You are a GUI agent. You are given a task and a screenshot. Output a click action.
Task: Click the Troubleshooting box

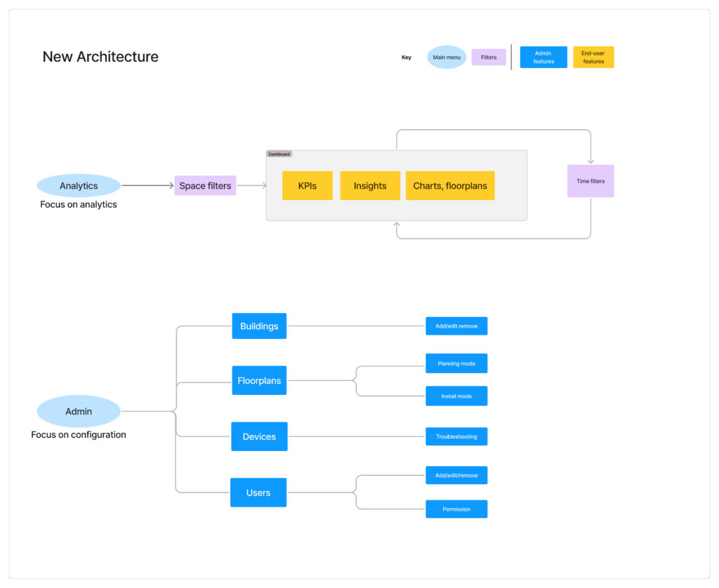[x=456, y=436]
